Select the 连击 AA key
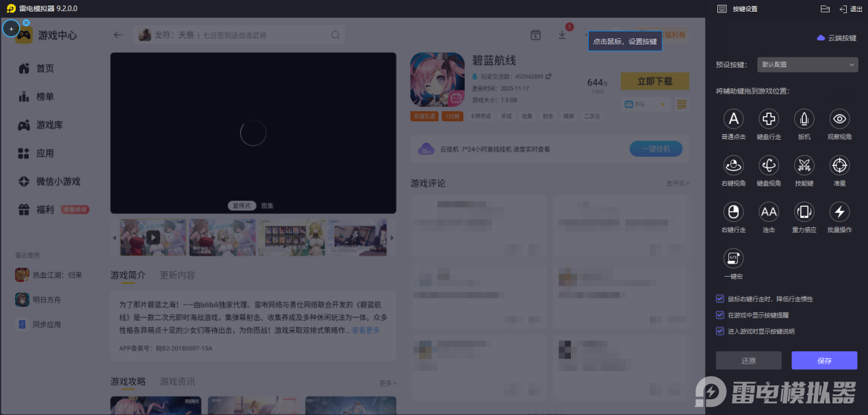Viewport: 868px width, 415px height. point(769,212)
